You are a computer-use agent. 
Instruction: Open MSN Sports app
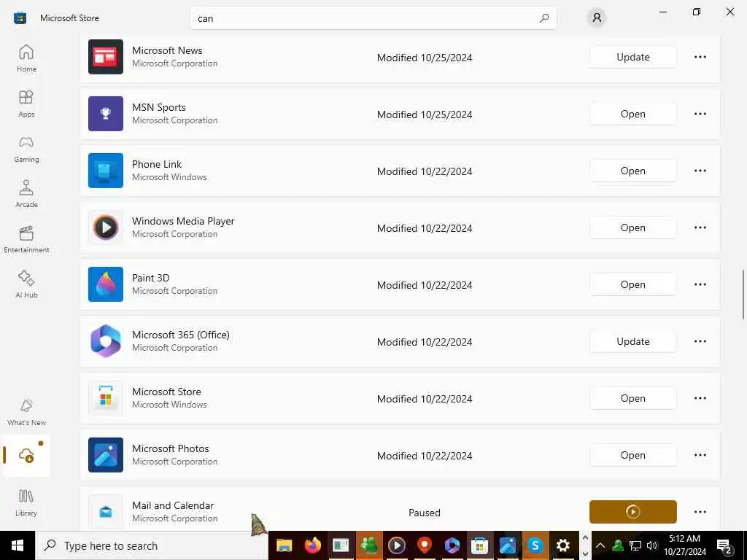pos(632,114)
